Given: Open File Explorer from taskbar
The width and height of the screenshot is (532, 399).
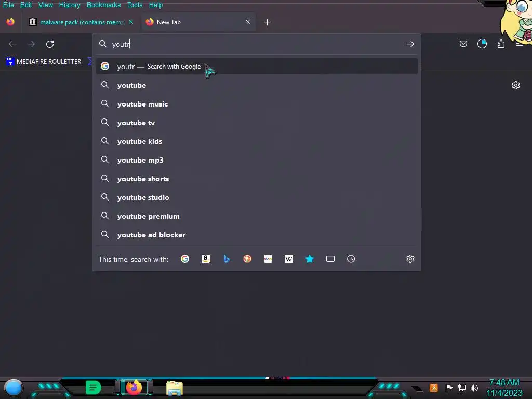Looking at the screenshot, I should 175,388.
